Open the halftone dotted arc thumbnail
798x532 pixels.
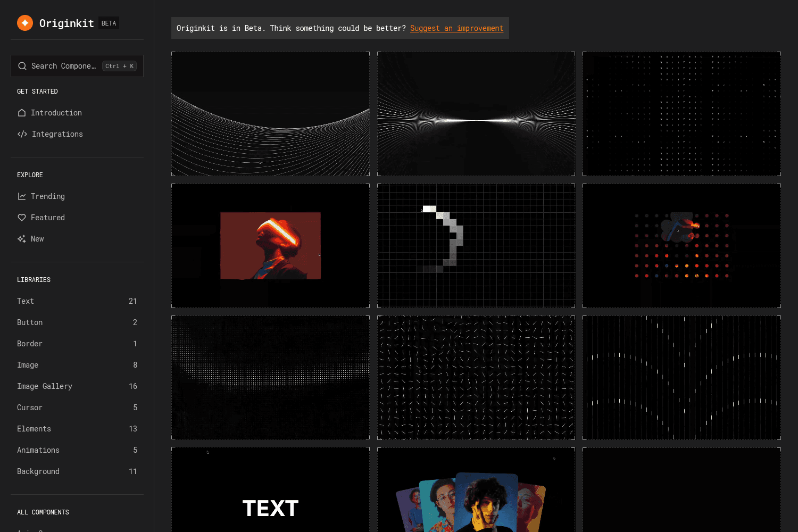click(270, 378)
